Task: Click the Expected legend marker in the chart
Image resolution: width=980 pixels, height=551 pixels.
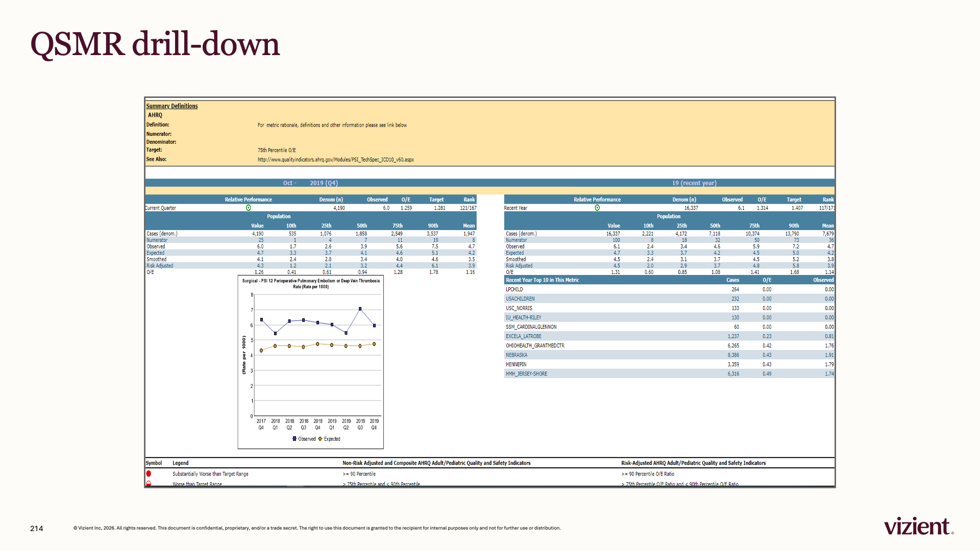Action: coord(320,439)
